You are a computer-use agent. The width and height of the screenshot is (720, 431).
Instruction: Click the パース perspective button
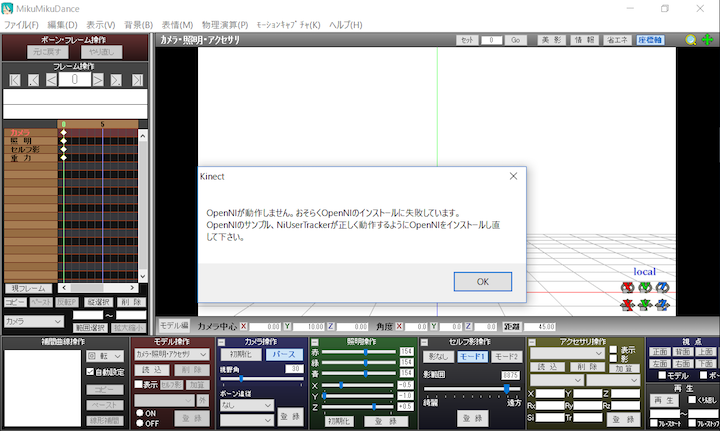coord(284,354)
